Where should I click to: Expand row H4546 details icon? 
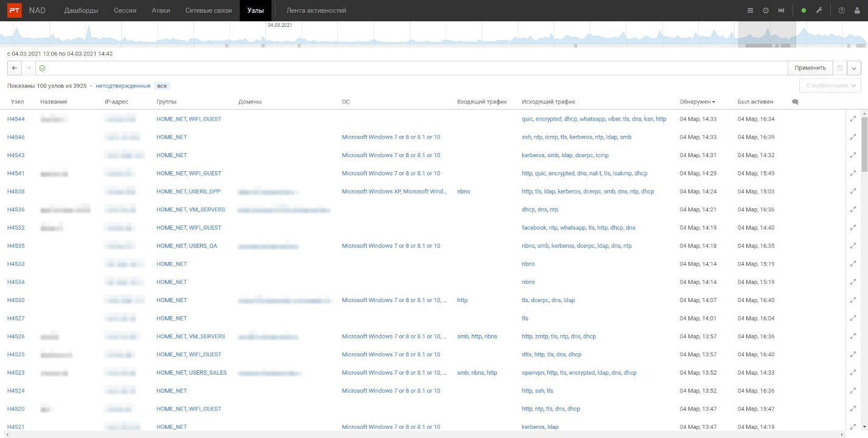click(853, 137)
